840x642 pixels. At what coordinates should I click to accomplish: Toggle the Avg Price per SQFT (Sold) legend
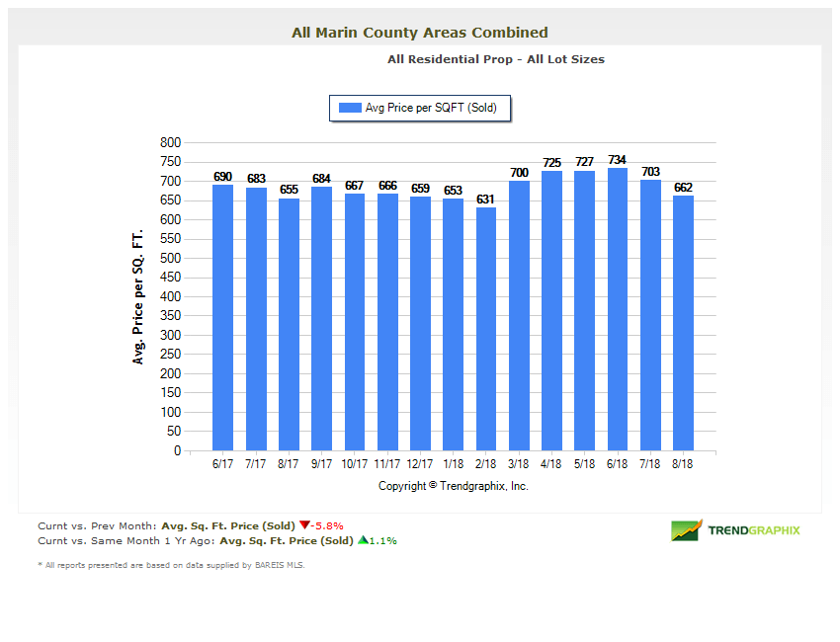(x=420, y=108)
